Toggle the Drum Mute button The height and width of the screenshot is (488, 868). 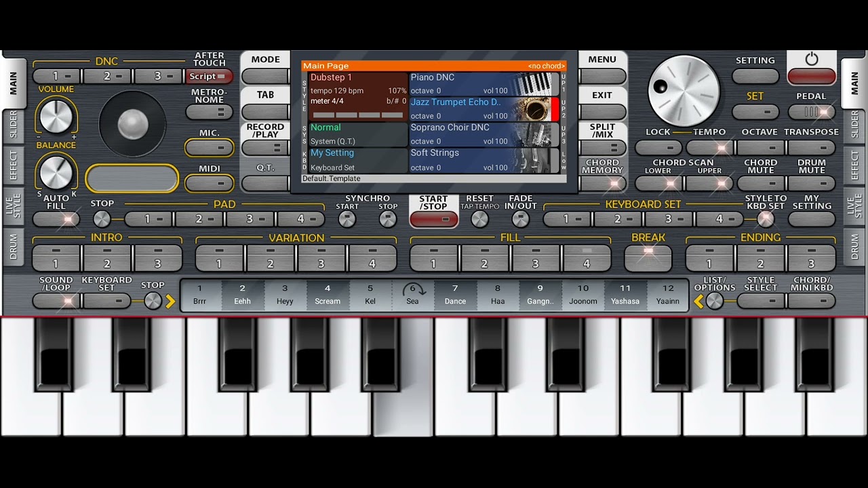(x=812, y=183)
